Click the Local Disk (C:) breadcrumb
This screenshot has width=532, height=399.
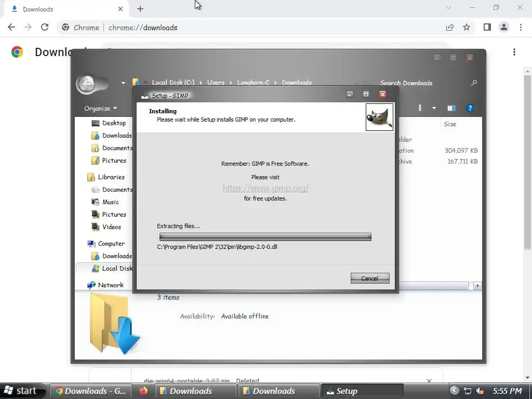(173, 83)
